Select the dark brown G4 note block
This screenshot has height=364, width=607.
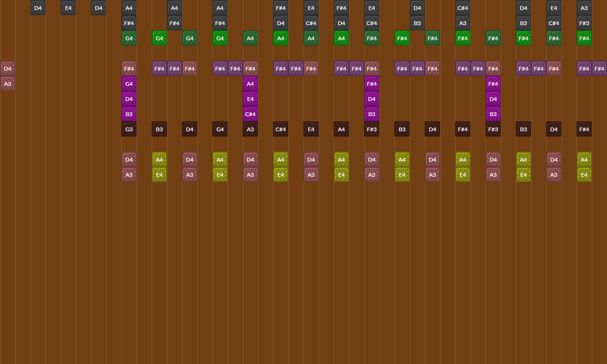click(220, 129)
